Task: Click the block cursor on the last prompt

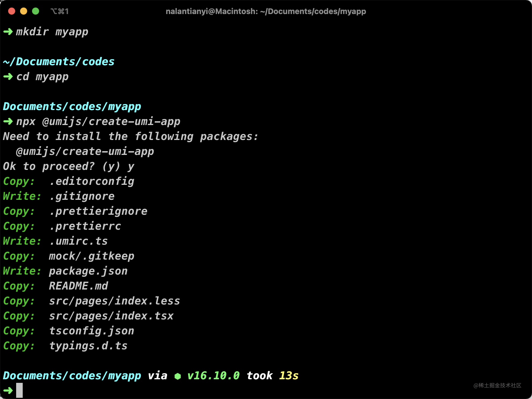Action: pos(19,390)
